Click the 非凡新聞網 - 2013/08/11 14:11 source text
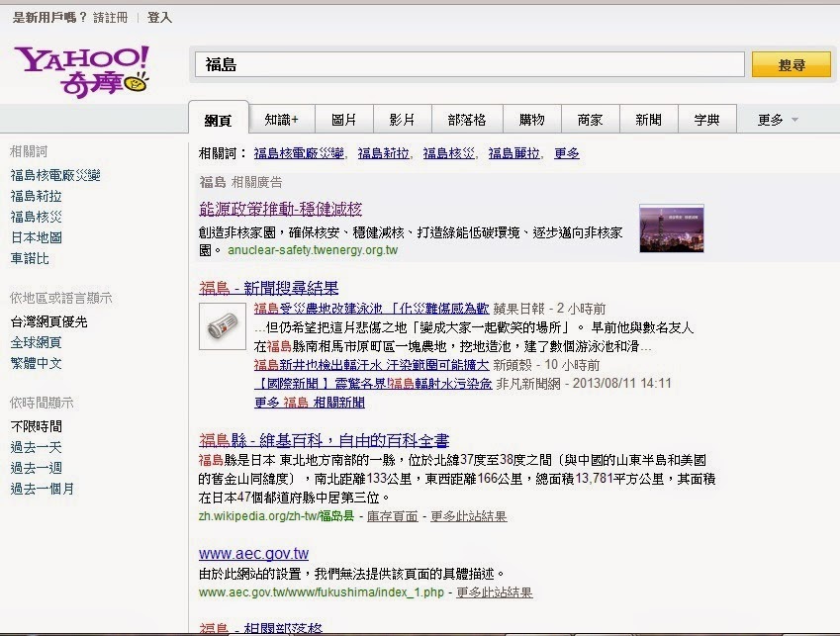The height and width of the screenshot is (636, 840). click(584, 384)
